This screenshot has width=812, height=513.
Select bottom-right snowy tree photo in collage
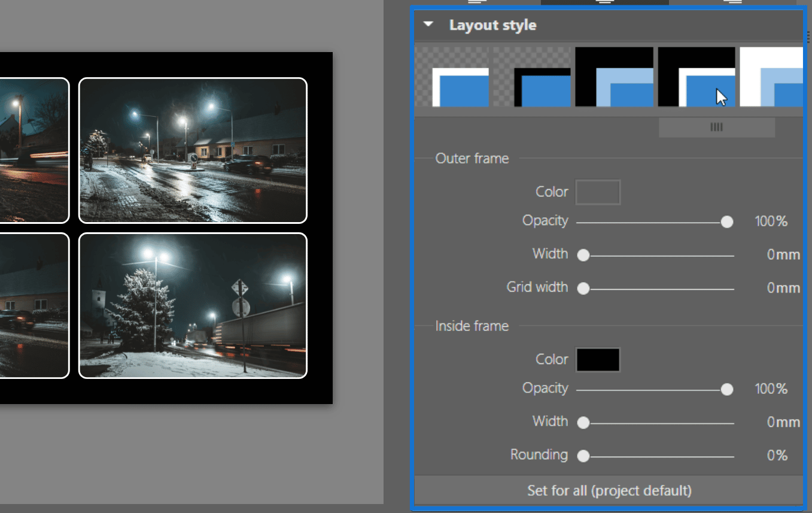point(193,306)
